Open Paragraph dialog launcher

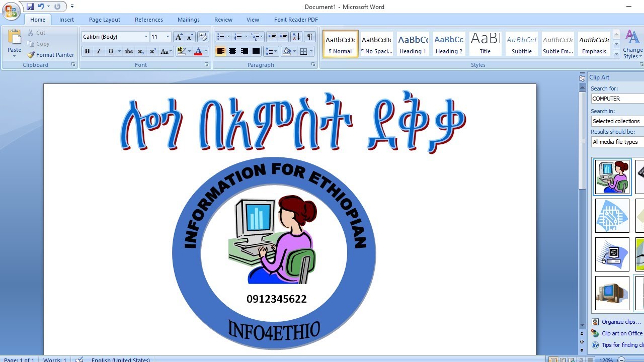coord(313,65)
